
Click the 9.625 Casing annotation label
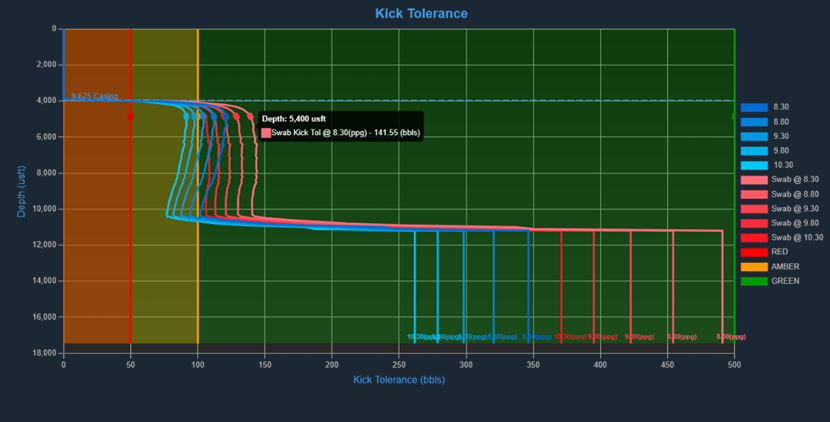[x=94, y=96]
